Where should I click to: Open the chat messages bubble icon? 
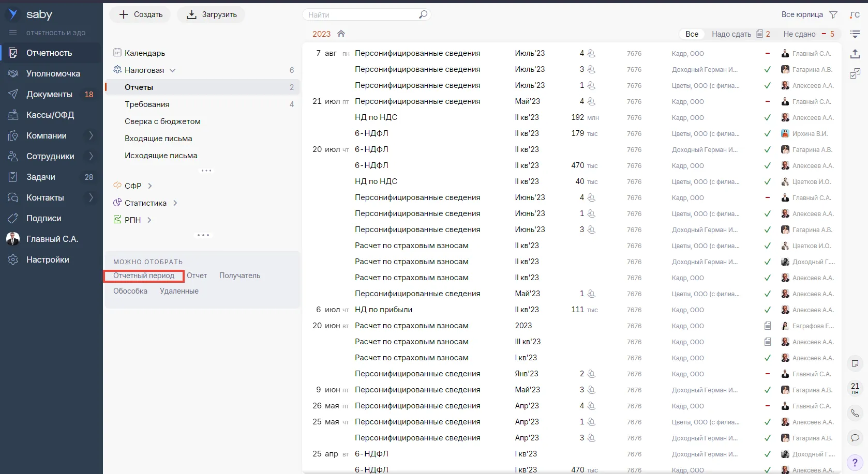pos(855,438)
